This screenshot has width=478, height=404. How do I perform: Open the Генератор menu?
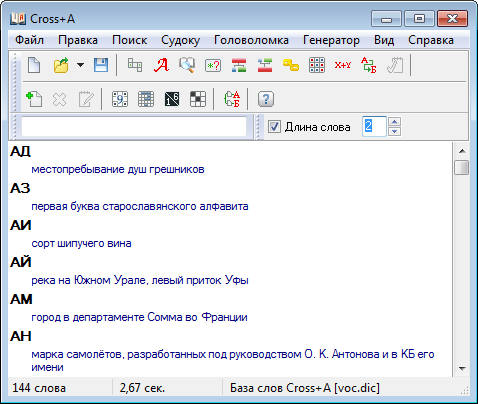(331, 40)
